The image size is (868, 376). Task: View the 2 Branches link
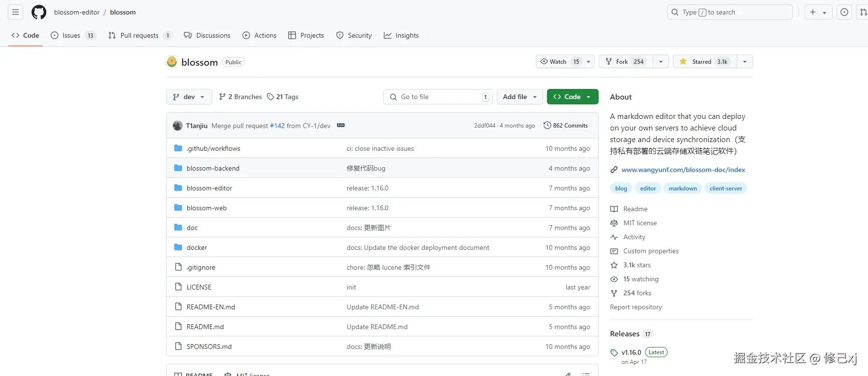(x=240, y=97)
